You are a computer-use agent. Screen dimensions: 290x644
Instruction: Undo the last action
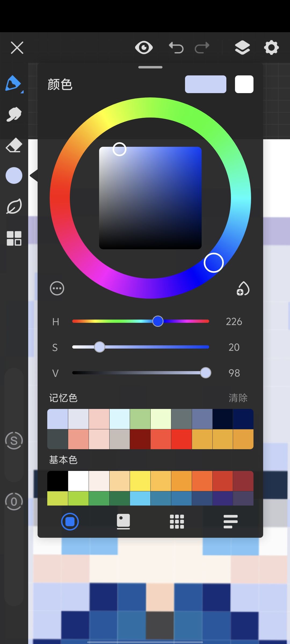click(x=176, y=48)
